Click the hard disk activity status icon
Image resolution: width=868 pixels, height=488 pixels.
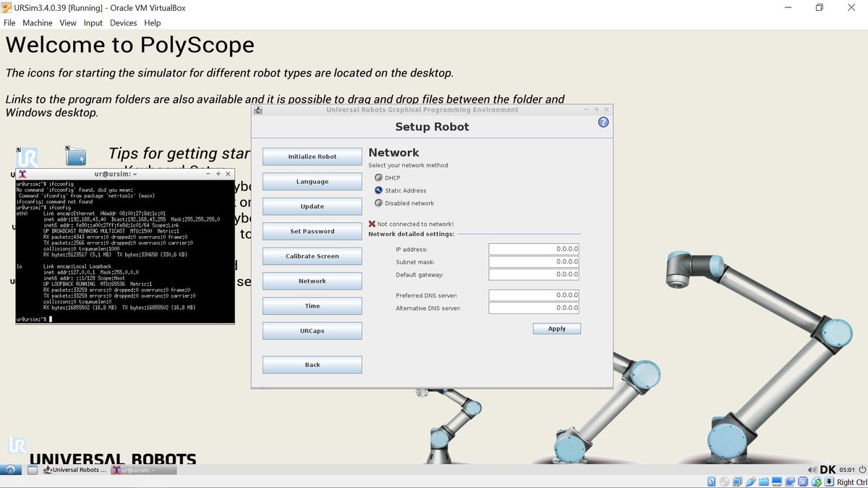pyautogui.click(x=711, y=481)
